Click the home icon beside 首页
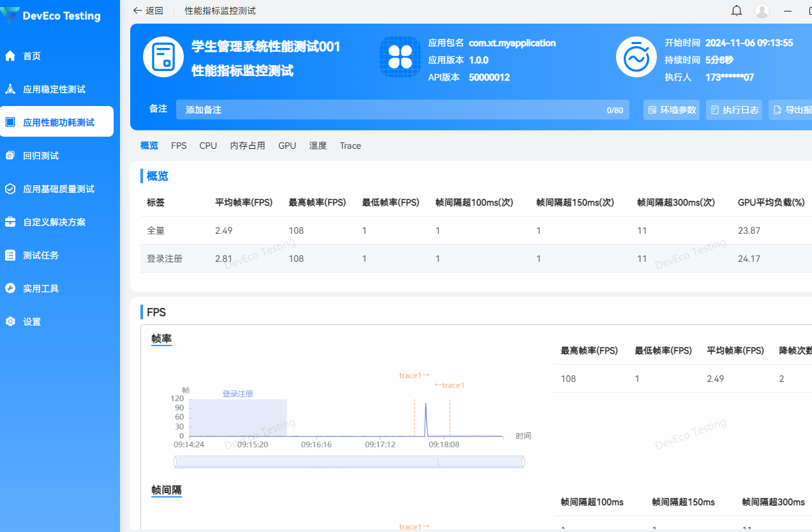The width and height of the screenshot is (812, 532). point(10,56)
